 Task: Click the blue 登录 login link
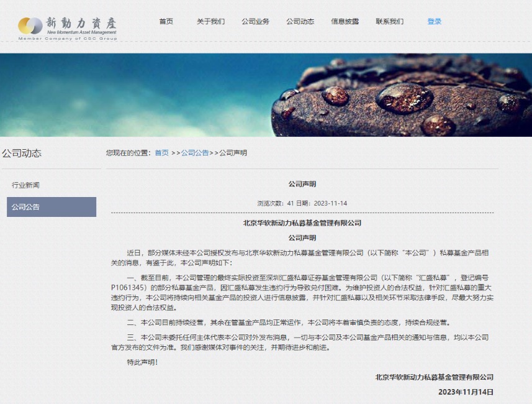[435, 21]
